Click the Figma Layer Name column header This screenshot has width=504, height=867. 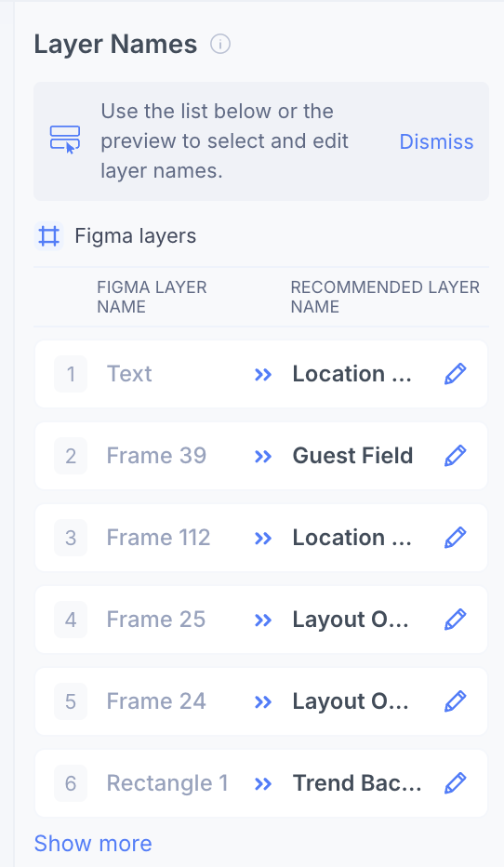click(x=152, y=297)
